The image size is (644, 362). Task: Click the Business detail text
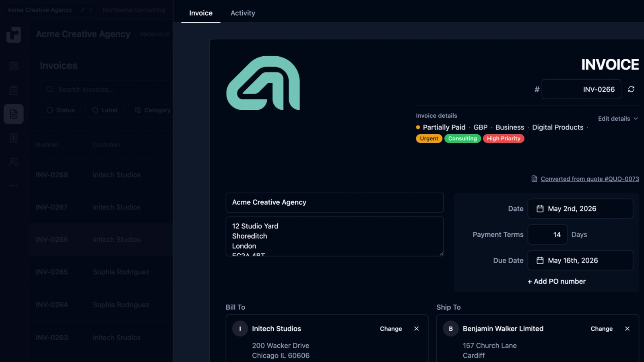(510, 127)
